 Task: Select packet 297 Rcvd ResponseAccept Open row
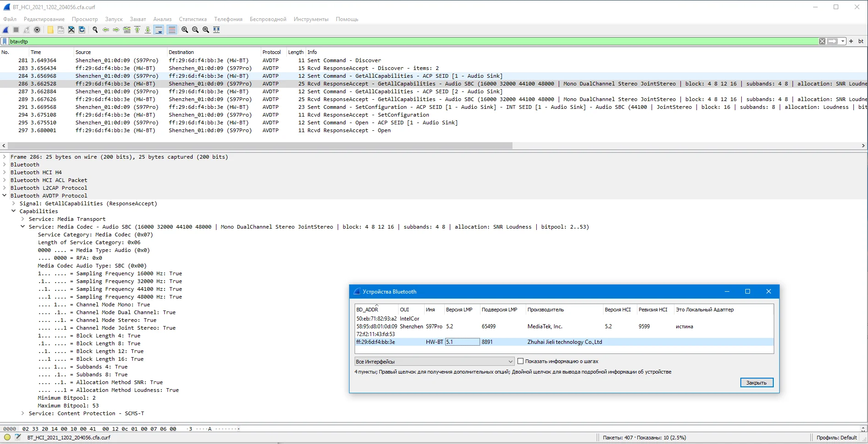coord(434,130)
